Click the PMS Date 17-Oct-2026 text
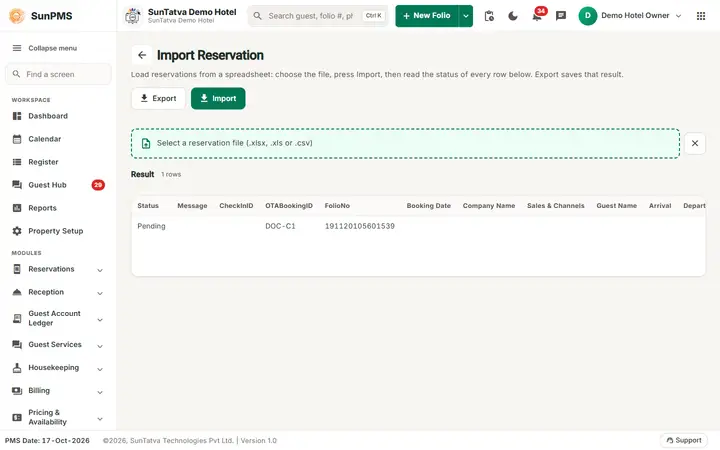 47,440
